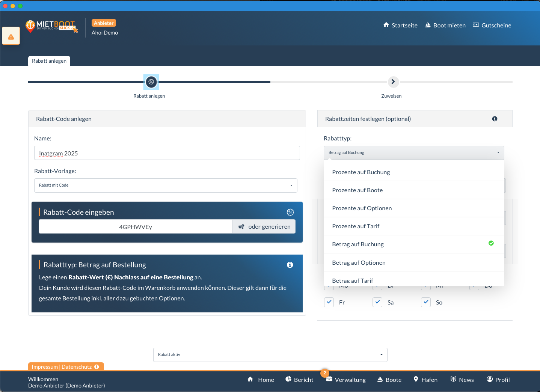Screen dimensions: 540x392
Task: Uncheck the Fr weekday checkbox
Action: tap(329, 302)
